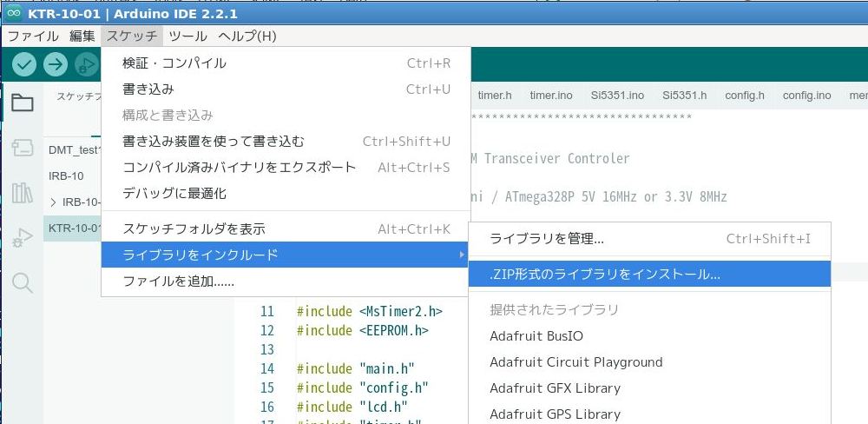The height and width of the screenshot is (424, 868).
Task: Expand the IRB-10- folder chevron
Action: click(53, 202)
